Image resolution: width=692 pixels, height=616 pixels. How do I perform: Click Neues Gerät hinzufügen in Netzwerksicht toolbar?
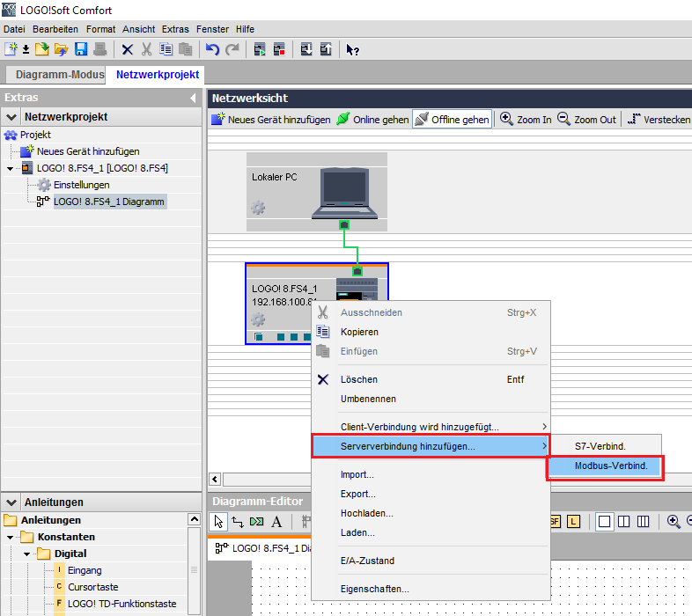coord(271,120)
